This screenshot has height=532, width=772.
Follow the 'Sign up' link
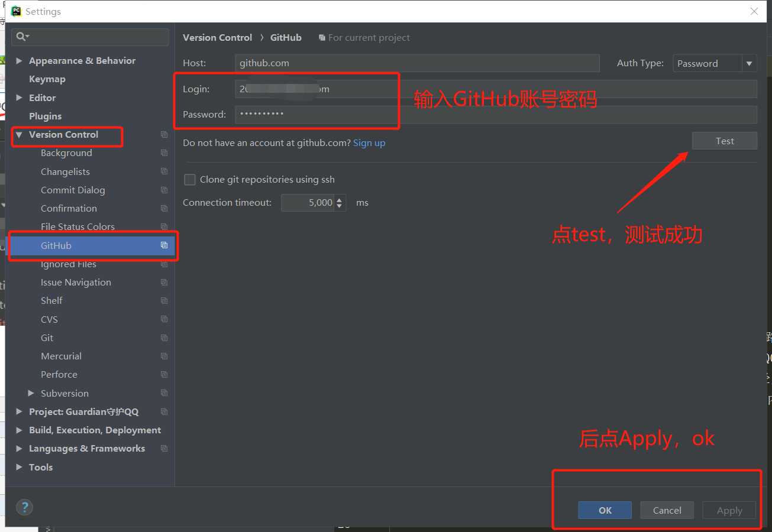click(x=369, y=143)
